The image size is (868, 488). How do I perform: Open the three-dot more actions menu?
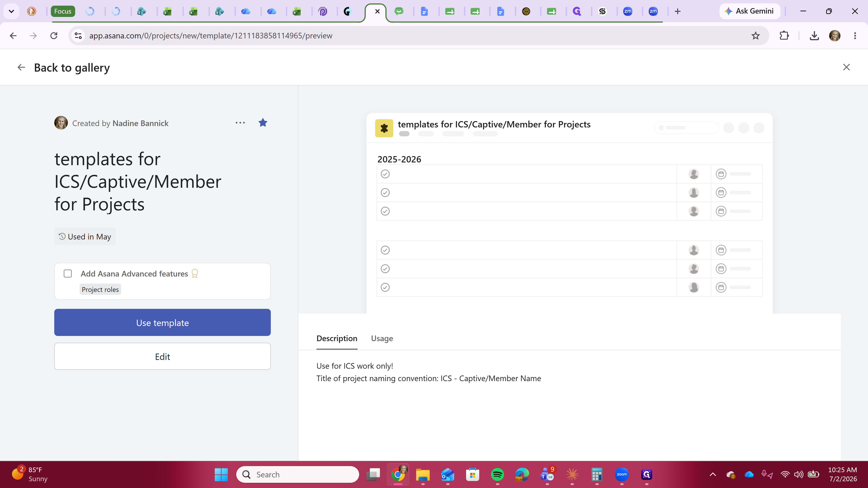240,123
